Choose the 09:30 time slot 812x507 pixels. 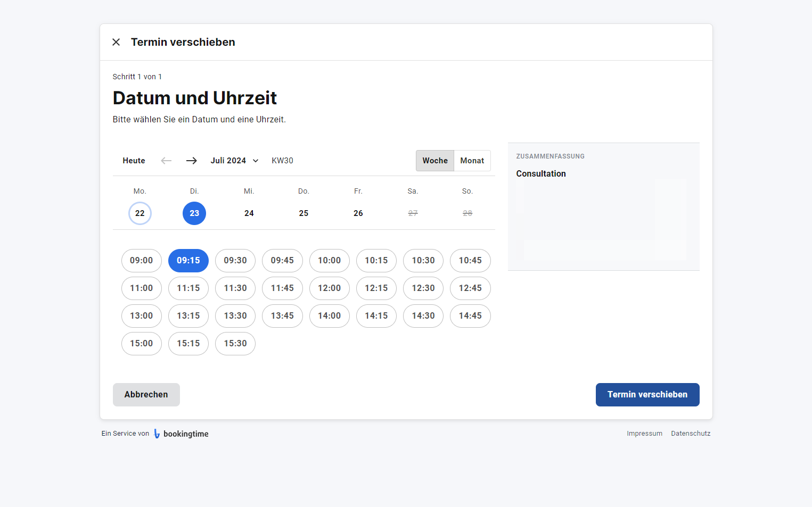point(235,261)
